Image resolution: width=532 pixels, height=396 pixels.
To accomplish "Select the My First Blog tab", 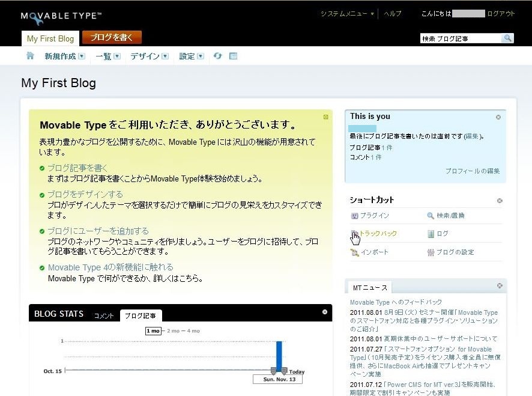I will pyautogui.click(x=50, y=38).
